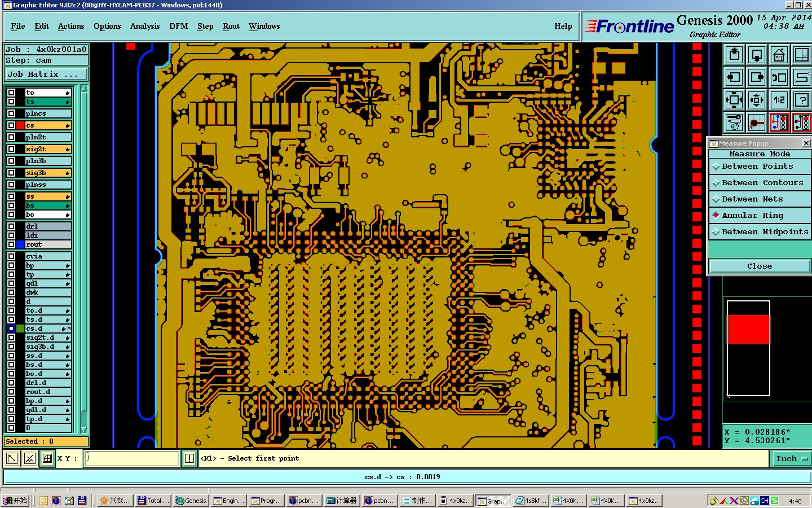The width and height of the screenshot is (812, 508).
Task: Click the arrow marker on layer 'bp'
Action: tap(68, 265)
